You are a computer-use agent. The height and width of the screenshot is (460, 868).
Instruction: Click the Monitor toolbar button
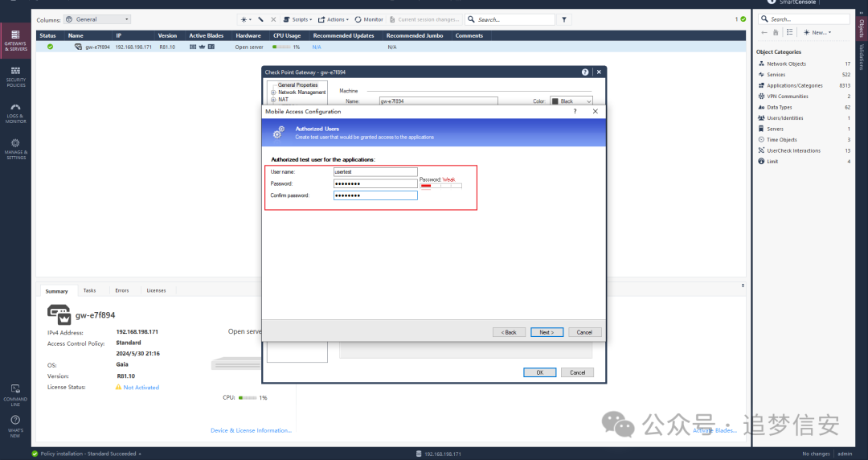[369, 19]
